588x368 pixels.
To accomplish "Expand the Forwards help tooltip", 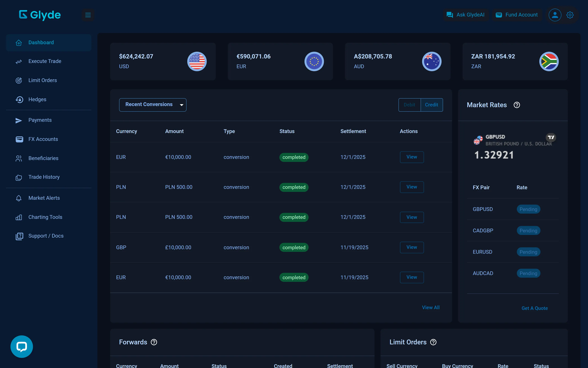I will 154,342.
